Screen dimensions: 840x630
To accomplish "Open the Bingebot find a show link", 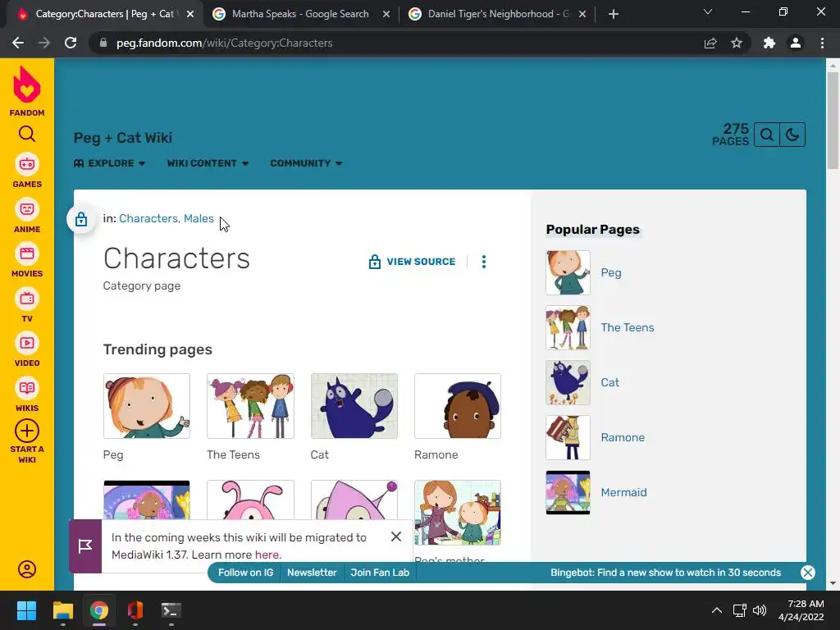I will point(665,572).
